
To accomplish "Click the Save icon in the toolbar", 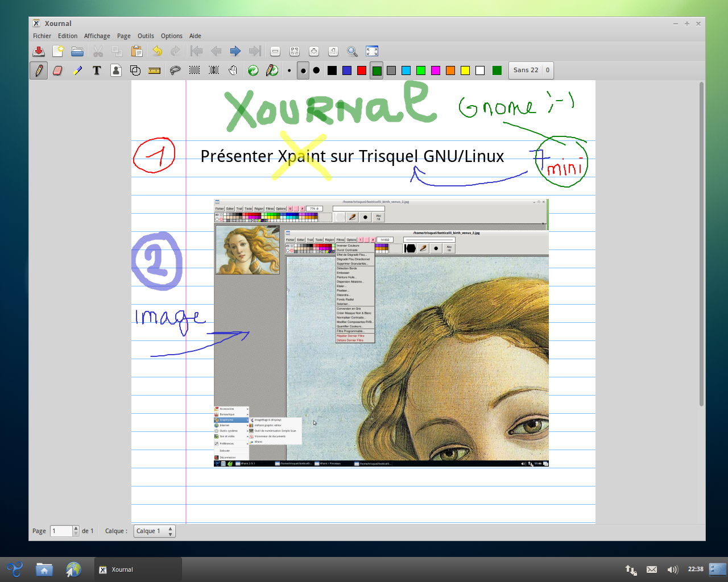I will 39,51.
